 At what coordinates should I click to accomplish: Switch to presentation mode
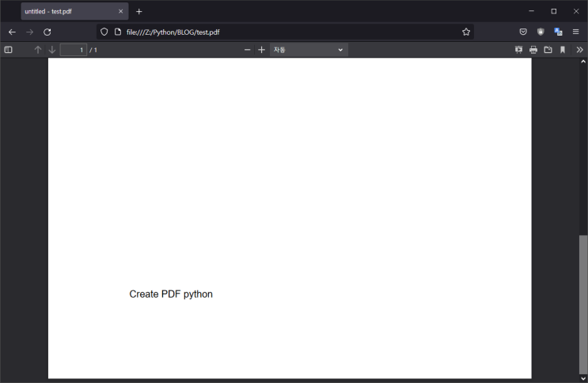pos(518,50)
